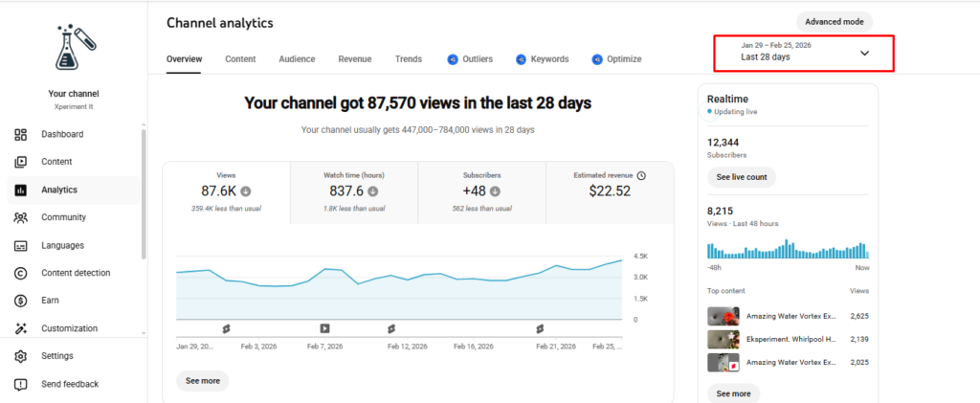The height and width of the screenshot is (403, 980).
Task: Click See more below the views chart
Action: [202, 380]
